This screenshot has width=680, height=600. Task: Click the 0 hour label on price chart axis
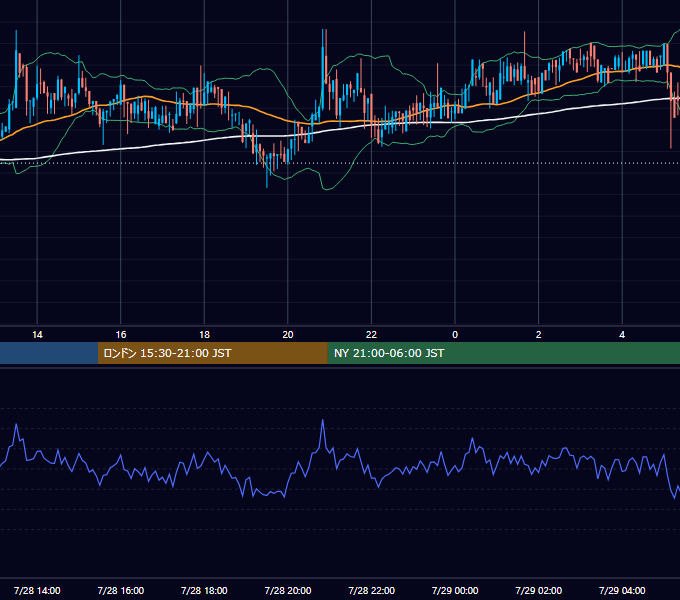click(455, 335)
